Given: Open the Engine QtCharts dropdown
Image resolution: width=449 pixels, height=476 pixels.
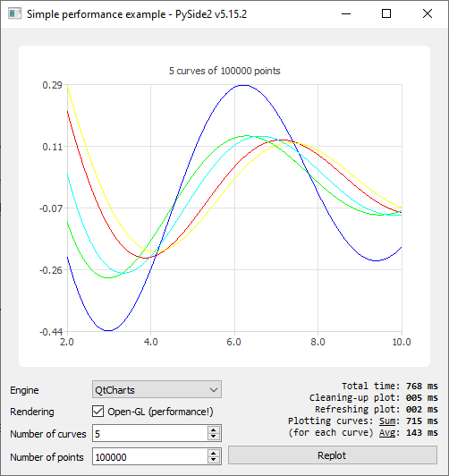Looking at the screenshot, I should click(x=157, y=389).
